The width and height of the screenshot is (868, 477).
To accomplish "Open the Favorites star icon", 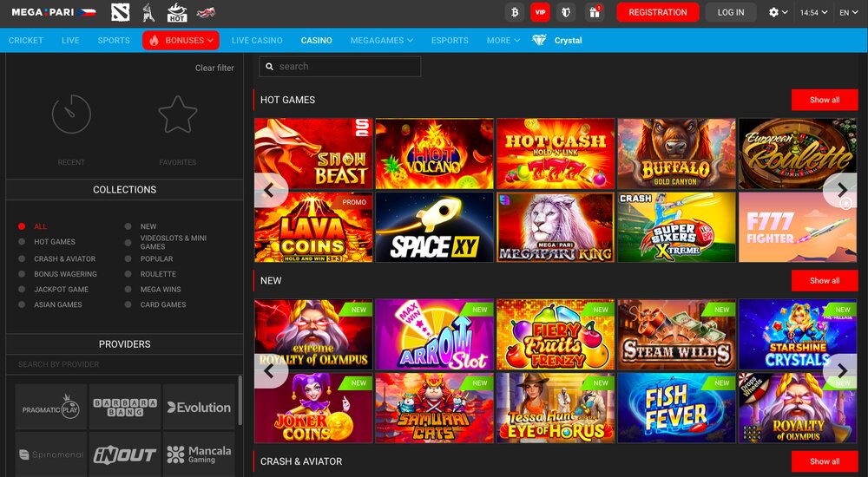I will coord(178,114).
